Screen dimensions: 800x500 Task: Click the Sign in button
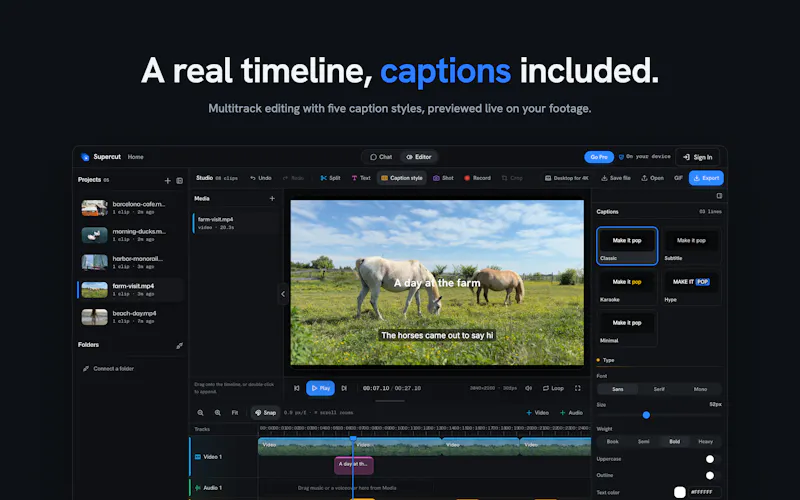pos(697,157)
